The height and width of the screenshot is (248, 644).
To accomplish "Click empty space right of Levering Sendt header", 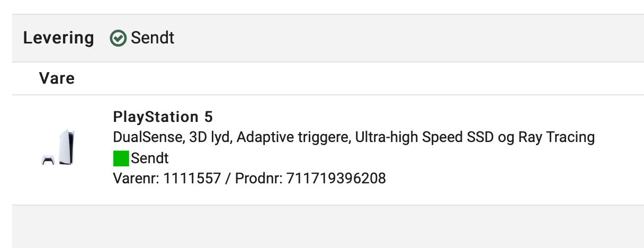I will (408, 38).
